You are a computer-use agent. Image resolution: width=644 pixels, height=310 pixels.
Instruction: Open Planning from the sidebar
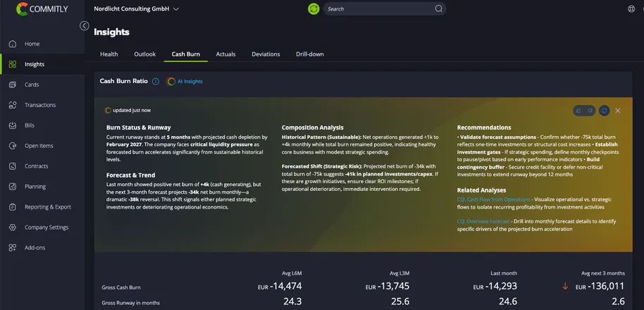click(35, 187)
